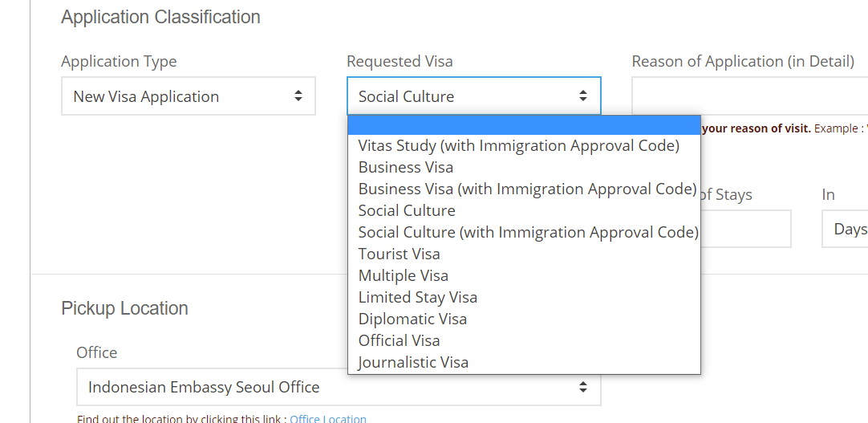
Task: Select Vitas Study with Immigration Approval Code
Action: (x=518, y=146)
